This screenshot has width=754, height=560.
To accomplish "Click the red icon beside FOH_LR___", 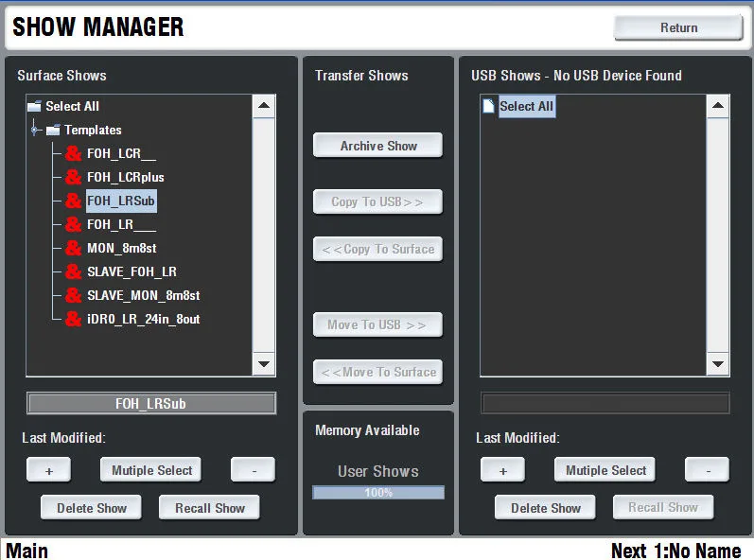I will (x=73, y=224).
